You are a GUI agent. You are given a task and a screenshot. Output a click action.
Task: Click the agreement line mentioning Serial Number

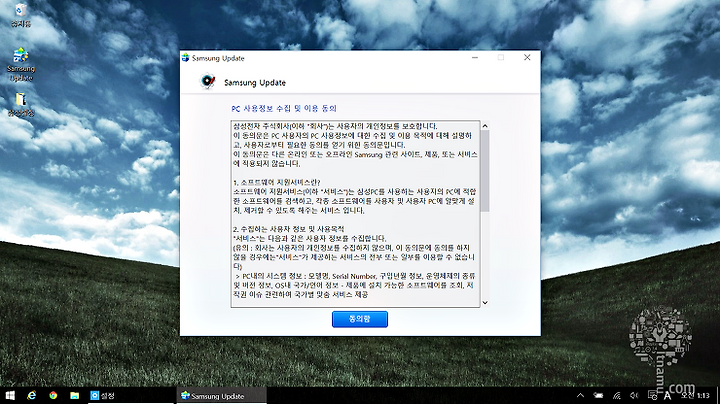click(355, 276)
